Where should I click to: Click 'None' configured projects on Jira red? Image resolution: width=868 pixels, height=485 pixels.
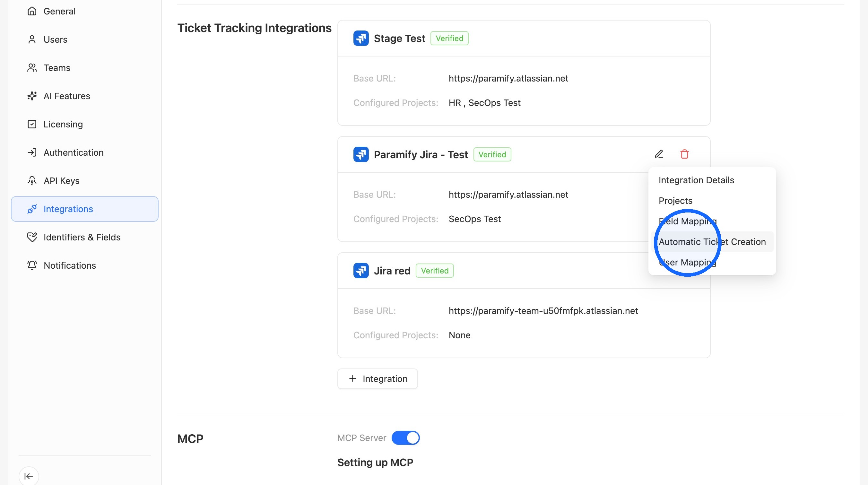(459, 335)
